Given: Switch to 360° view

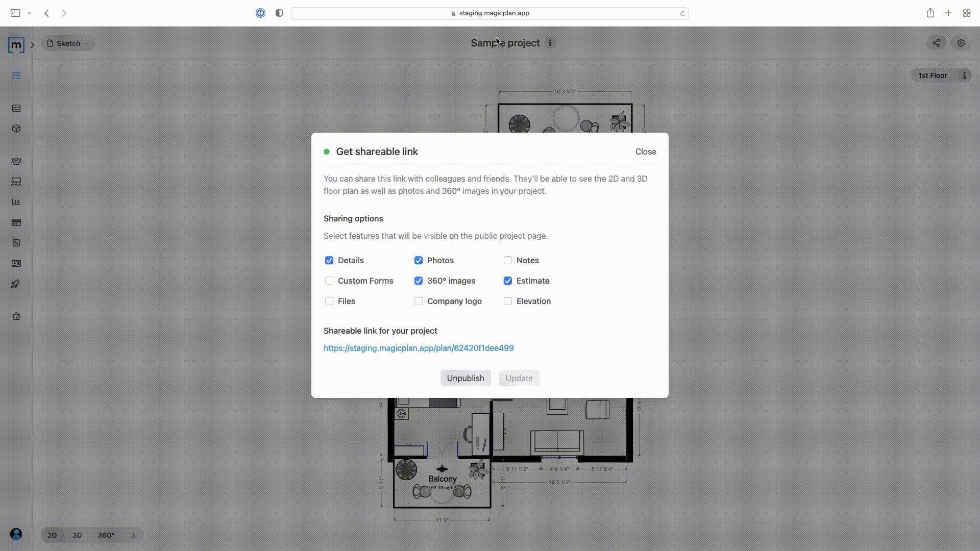Looking at the screenshot, I should pyautogui.click(x=106, y=535).
